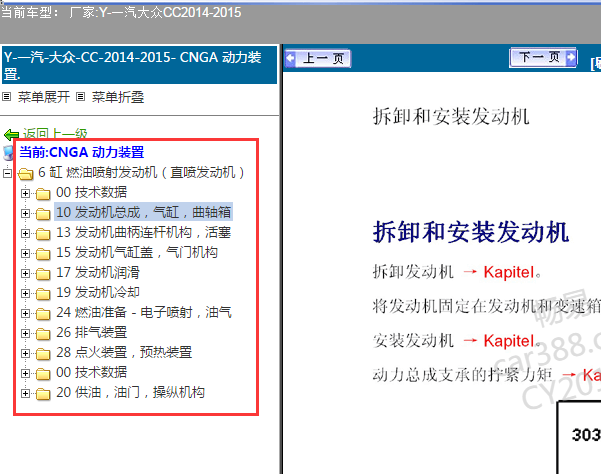Expand the 17 发动机润滑 node
The width and height of the screenshot is (601, 474).
(25, 273)
